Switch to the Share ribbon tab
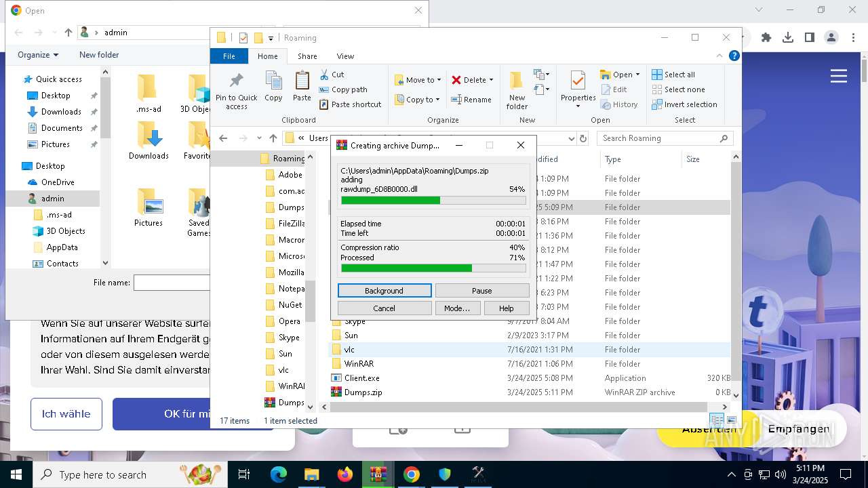The height and width of the screenshot is (488, 868). click(307, 56)
